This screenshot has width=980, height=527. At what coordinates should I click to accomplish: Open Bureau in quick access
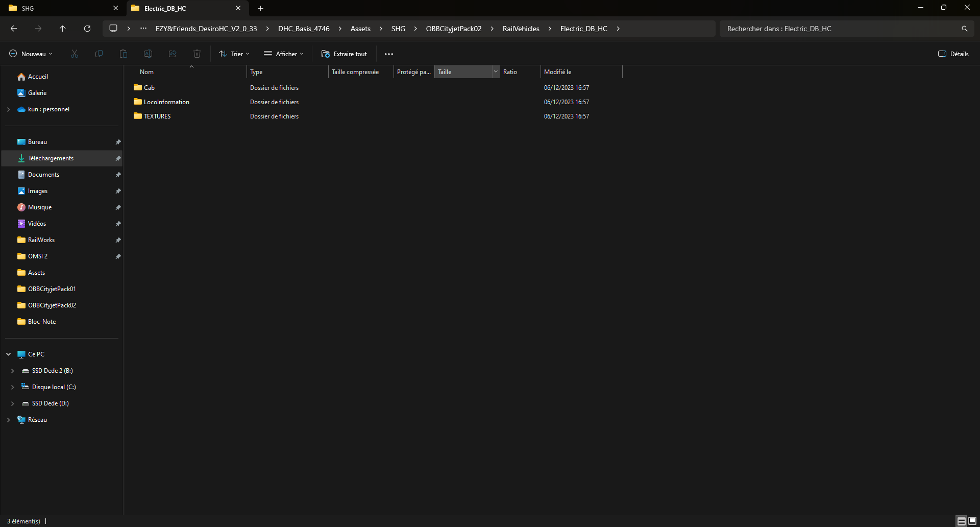[62, 142]
